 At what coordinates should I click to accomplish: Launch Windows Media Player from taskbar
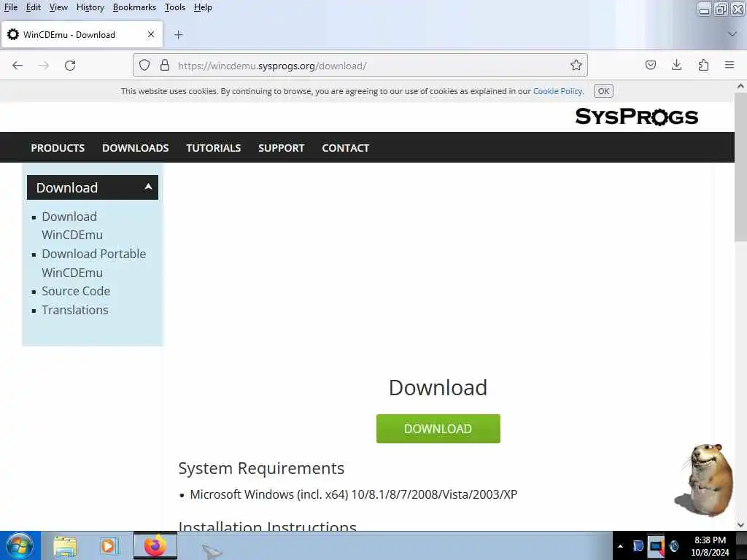point(109,545)
